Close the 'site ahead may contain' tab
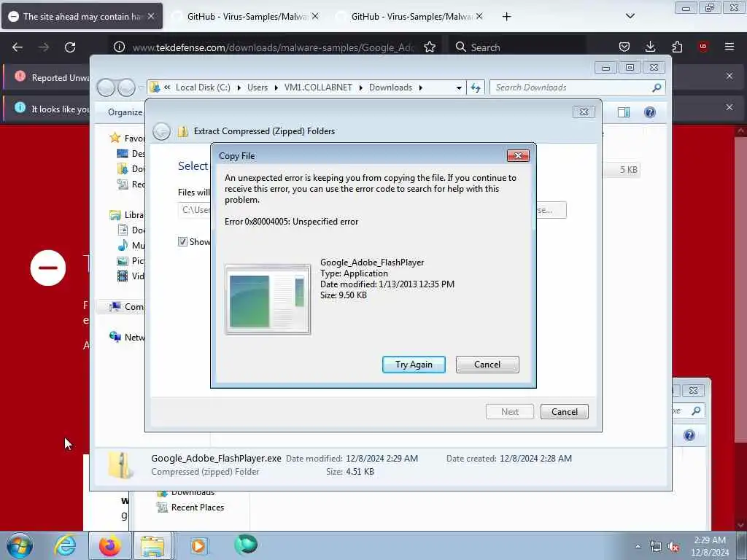747x560 pixels. tap(151, 16)
